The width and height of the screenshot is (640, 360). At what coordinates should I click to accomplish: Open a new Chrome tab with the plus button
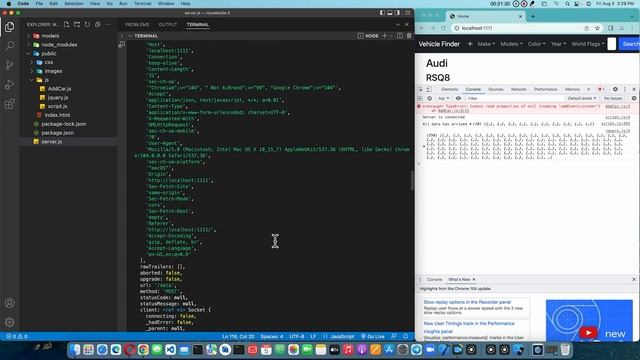click(533, 16)
